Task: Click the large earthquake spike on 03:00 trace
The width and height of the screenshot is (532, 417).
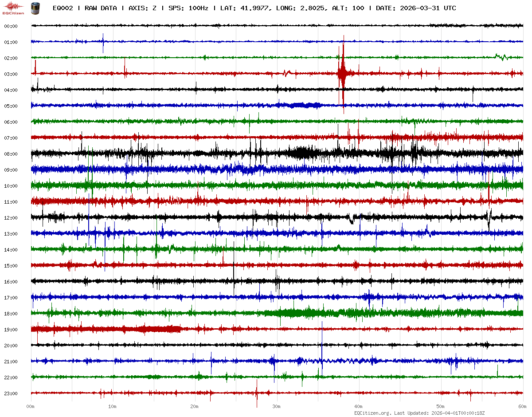Action: pos(343,73)
